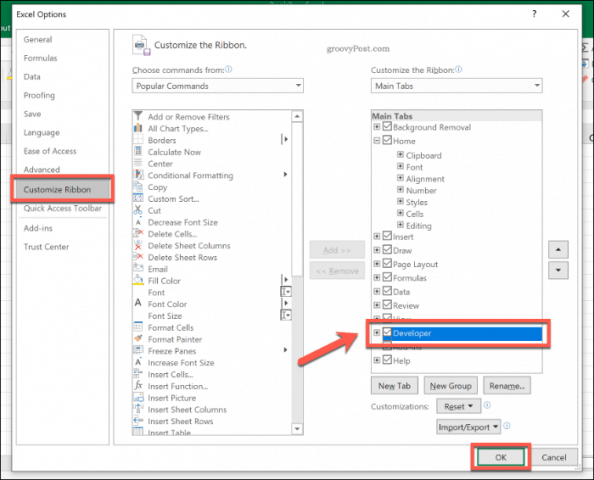
Task: Open the Choose commands from dropdown
Action: (218, 86)
